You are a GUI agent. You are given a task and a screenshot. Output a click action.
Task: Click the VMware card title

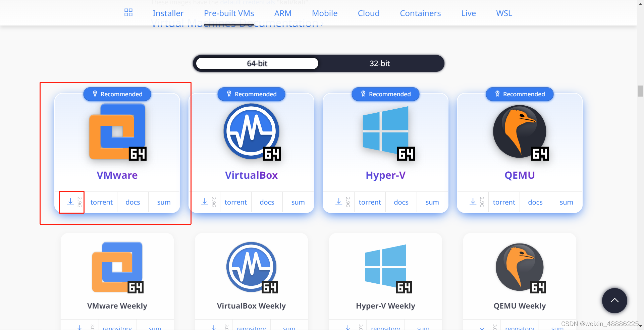[x=117, y=175]
